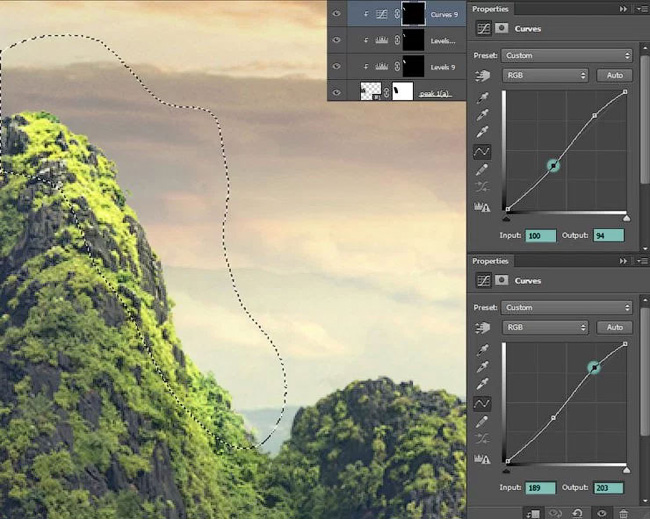Click the trash icon to delete adjustment layer
This screenshot has height=519, width=650.
tap(623, 513)
